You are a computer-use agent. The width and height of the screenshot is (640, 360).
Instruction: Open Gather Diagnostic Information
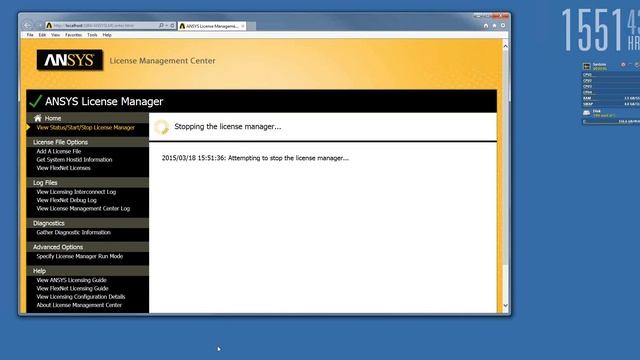pos(73,232)
